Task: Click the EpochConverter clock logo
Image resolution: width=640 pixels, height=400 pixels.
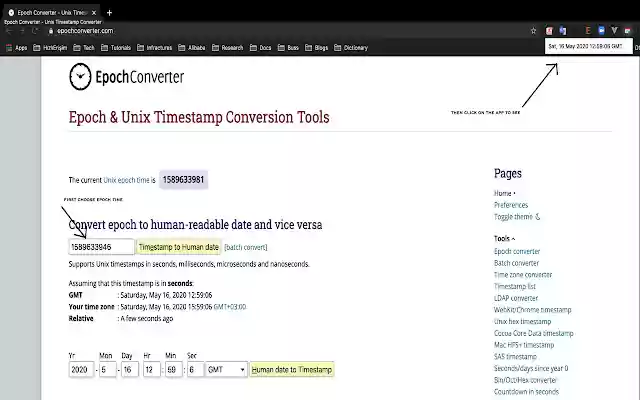Action: pos(80,76)
